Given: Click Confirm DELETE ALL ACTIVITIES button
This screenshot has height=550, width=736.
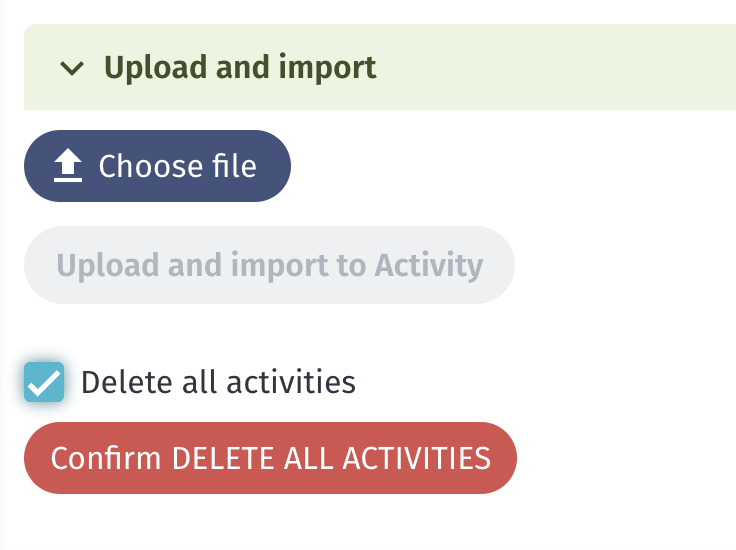Looking at the screenshot, I should 270,458.
